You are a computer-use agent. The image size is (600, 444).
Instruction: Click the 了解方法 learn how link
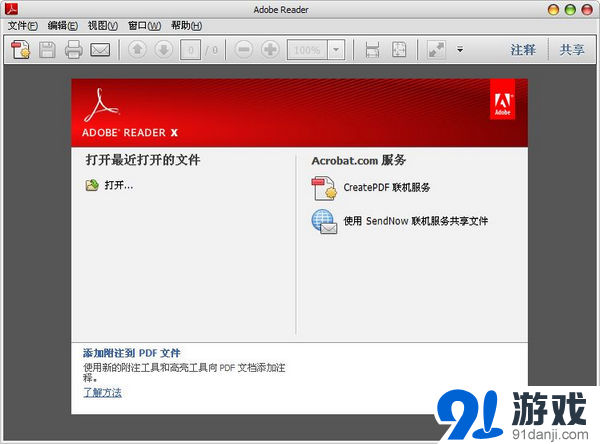[102, 393]
